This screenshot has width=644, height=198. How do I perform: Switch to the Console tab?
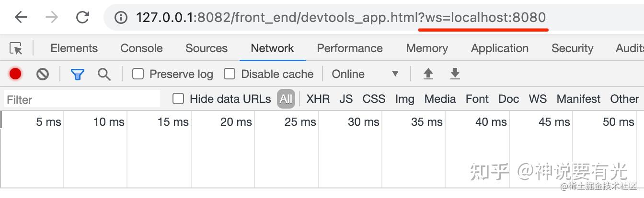pyautogui.click(x=141, y=48)
